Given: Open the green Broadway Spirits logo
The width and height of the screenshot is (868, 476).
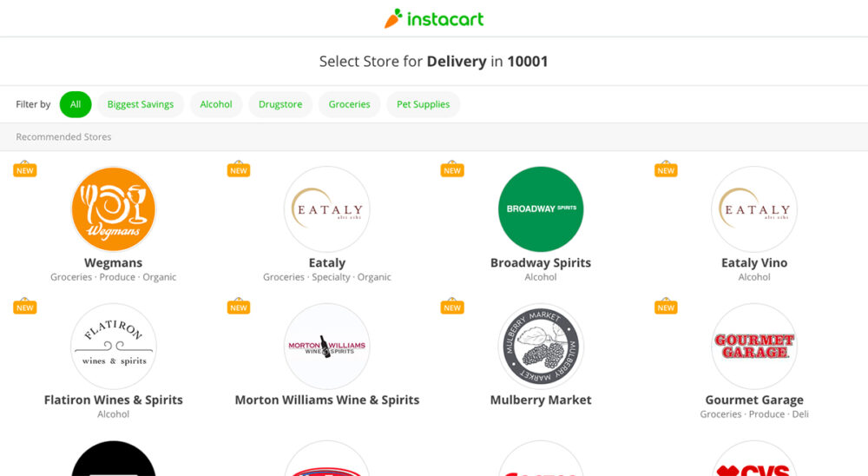Looking at the screenshot, I should click(540, 209).
